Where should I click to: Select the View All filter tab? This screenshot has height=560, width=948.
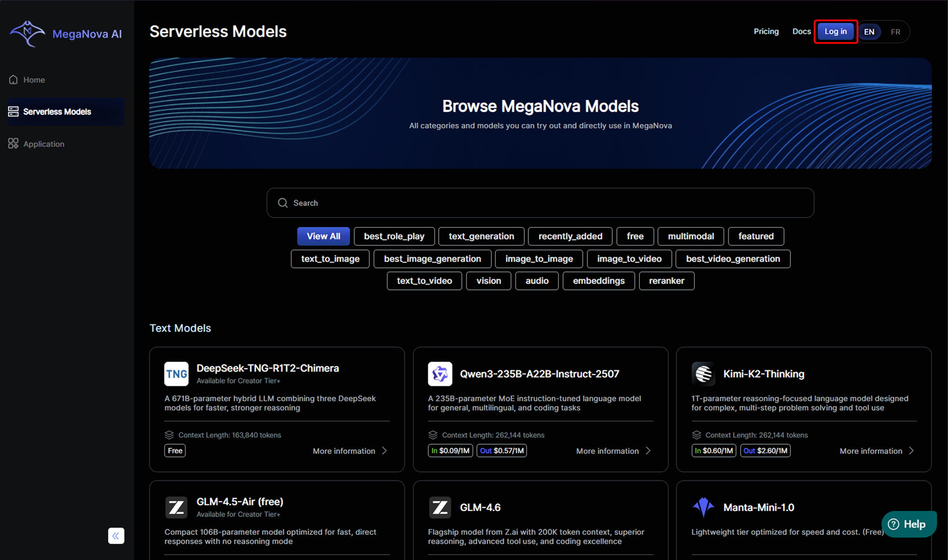point(323,236)
